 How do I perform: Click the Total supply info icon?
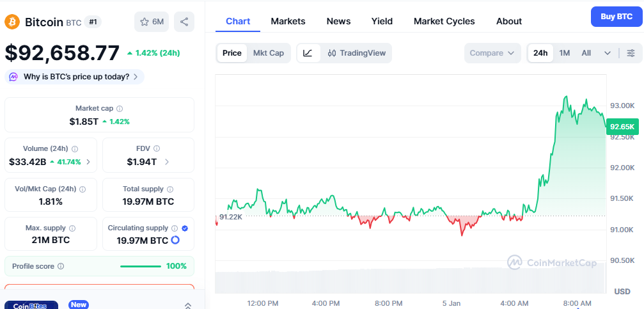(170, 189)
